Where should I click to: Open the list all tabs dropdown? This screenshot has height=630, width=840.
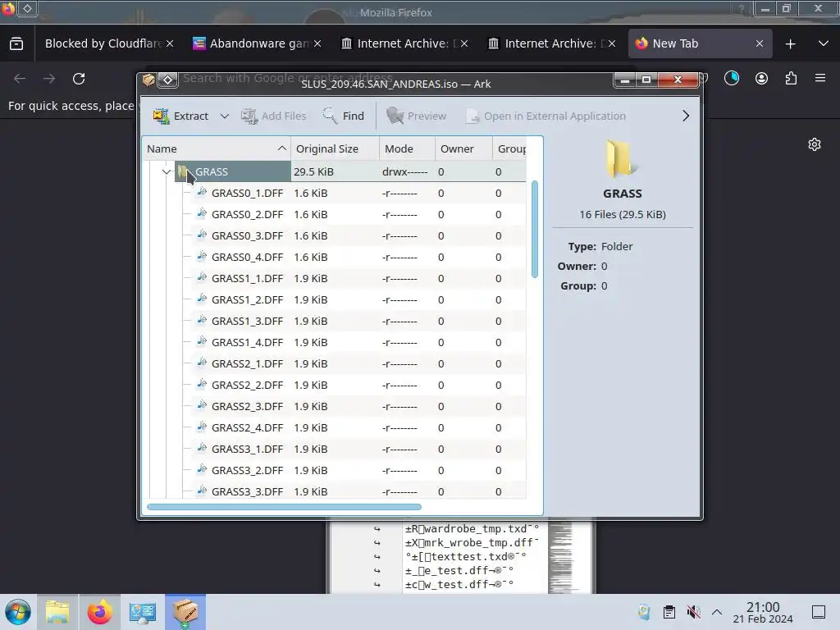coord(824,43)
